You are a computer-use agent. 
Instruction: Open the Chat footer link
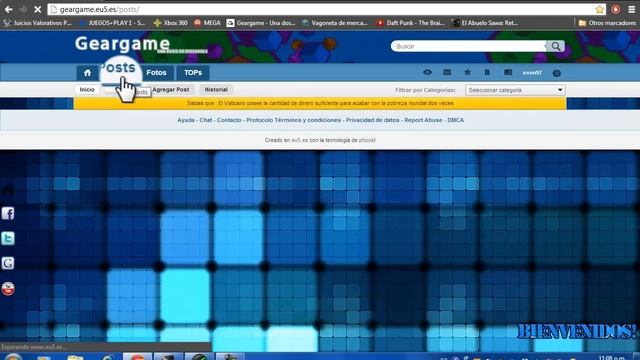206,120
